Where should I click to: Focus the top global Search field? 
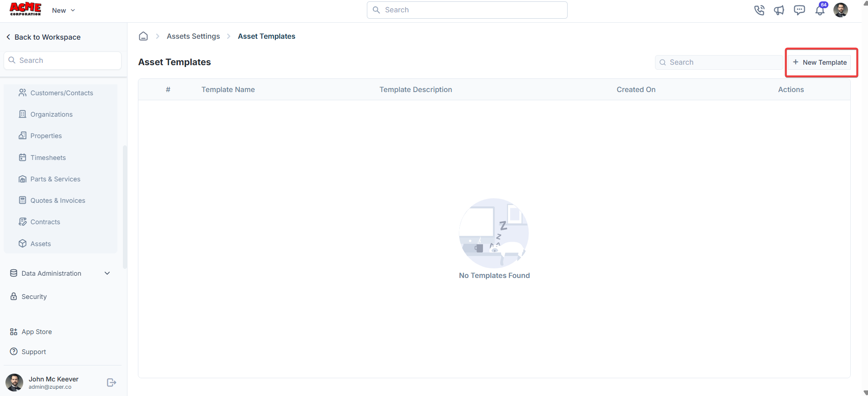click(x=467, y=10)
